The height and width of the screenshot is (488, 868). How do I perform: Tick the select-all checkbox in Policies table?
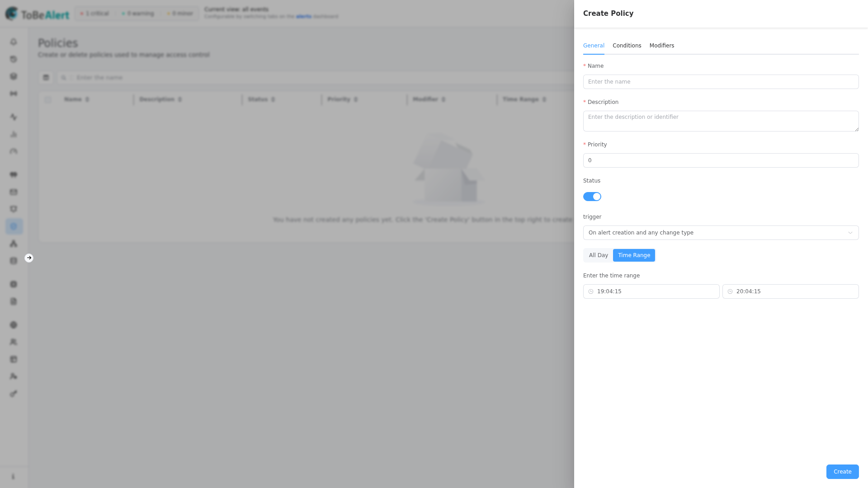(x=48, y=100)
